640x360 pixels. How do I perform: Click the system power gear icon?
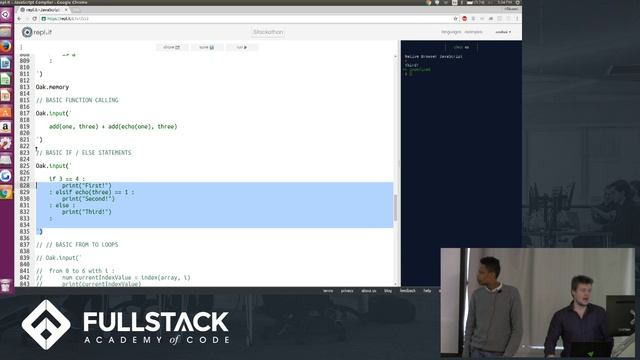[x=518, y=2]
